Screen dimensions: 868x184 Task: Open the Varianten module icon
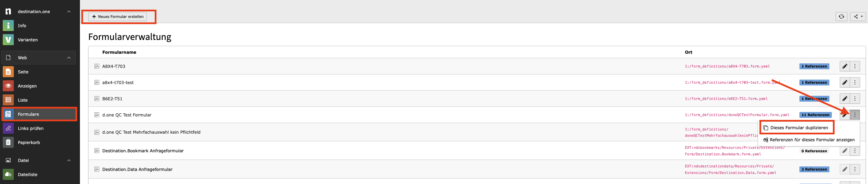tap(8, 40)
